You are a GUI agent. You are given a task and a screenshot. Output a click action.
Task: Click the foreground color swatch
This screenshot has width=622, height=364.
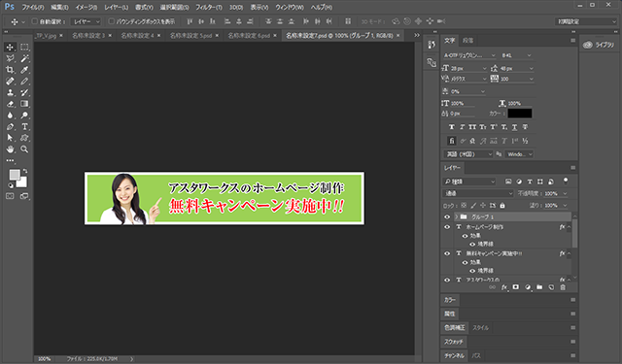(15, 175)
